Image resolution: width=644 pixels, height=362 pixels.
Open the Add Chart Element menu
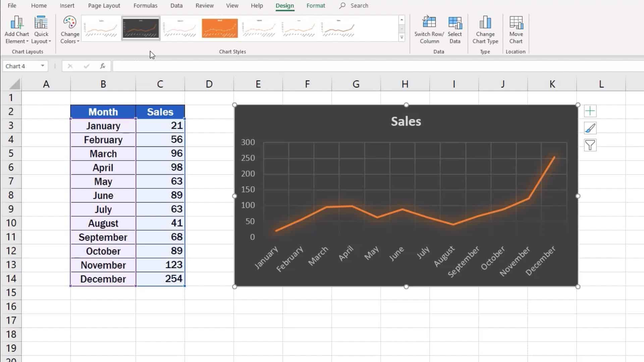tap(16, 28)
